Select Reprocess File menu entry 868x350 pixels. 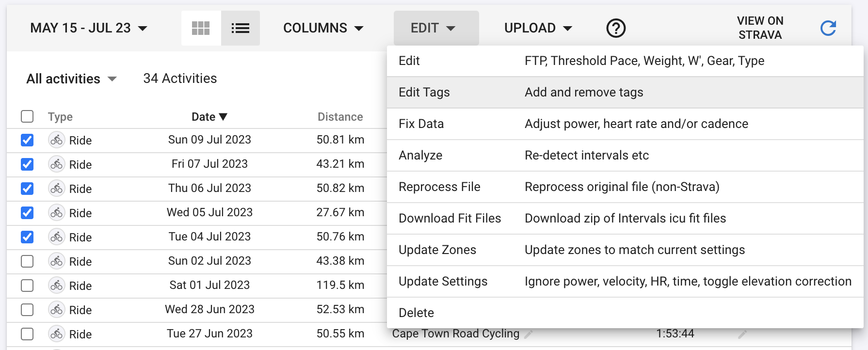(625, 187)
